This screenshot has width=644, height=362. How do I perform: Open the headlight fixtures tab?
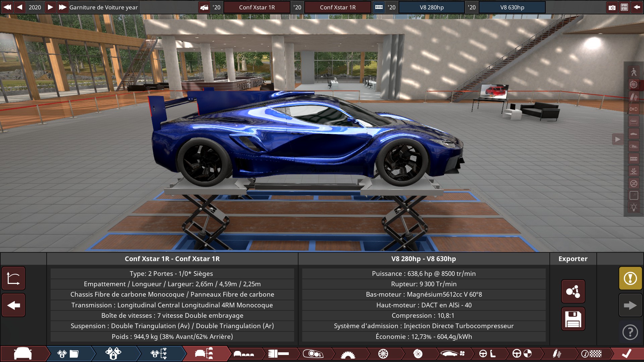(313, 354)
